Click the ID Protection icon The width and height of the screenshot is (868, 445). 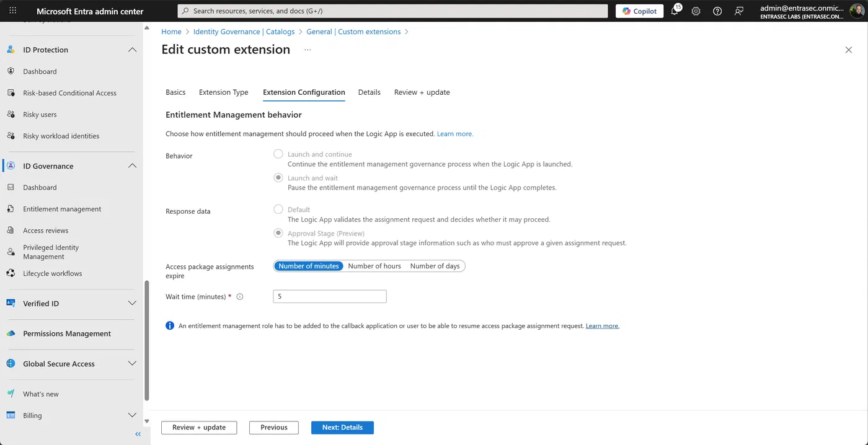[11, 50]
